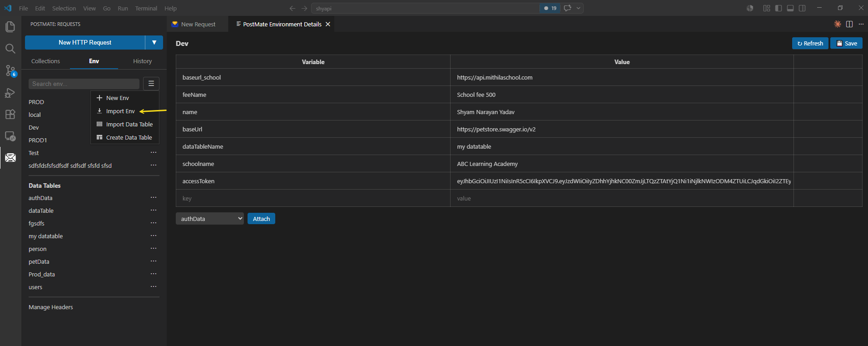
Task: Switch to Collections tab
Action: pos(45,61)
